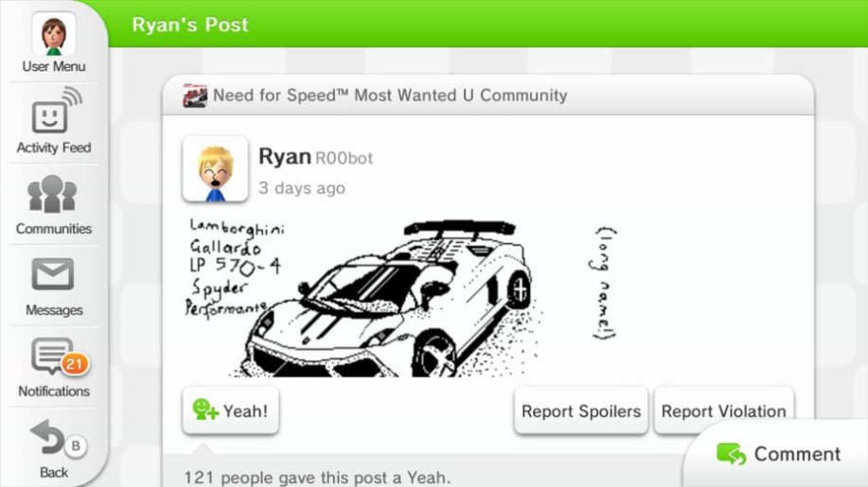Image resolution: width=868 pixels, height=487 pixels.
Task: Open the Messages envelope icon
Action: coord(53,274)
